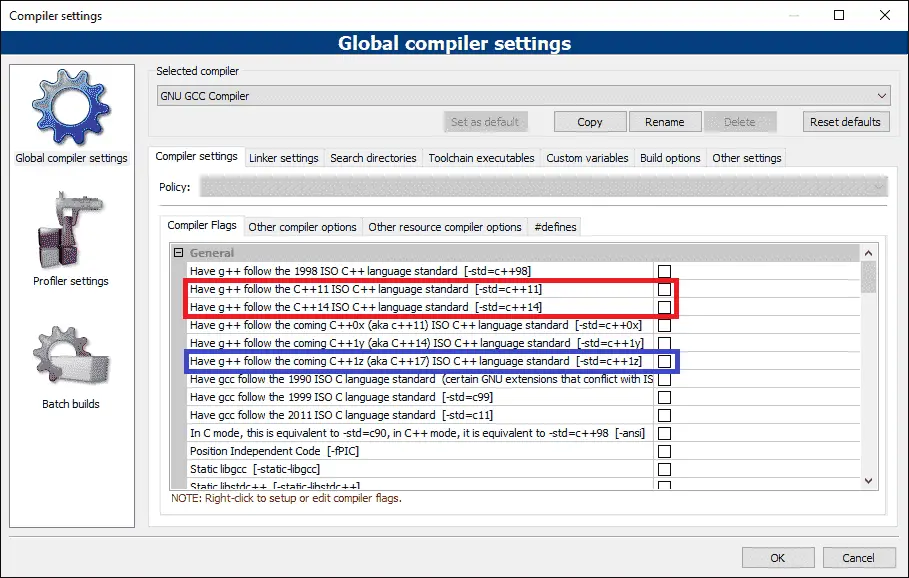Viewport: 909px width, 578px height.
Task: Tick the -std=c++1z C++17 checkbox
Action: pyautogui.click(x=664, y=361)
